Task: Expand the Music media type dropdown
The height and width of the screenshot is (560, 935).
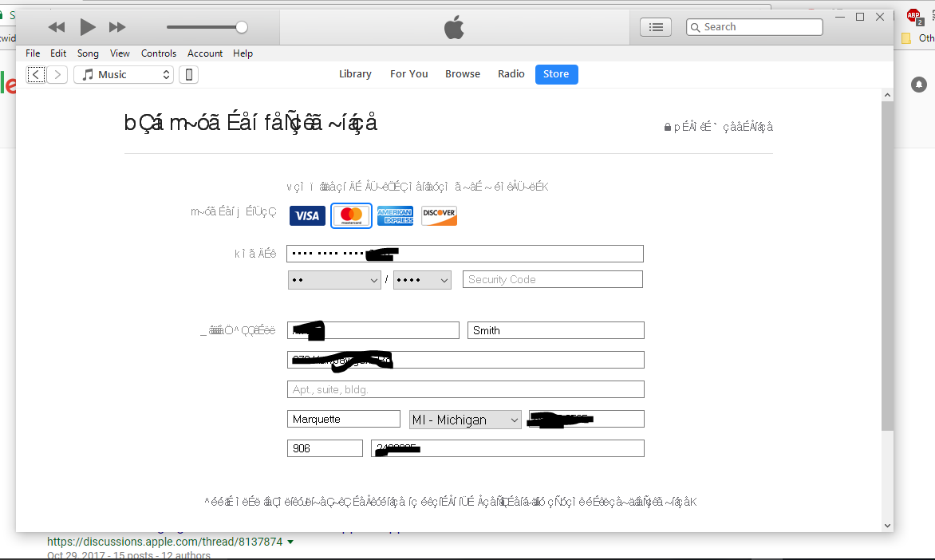Action: 124,74
